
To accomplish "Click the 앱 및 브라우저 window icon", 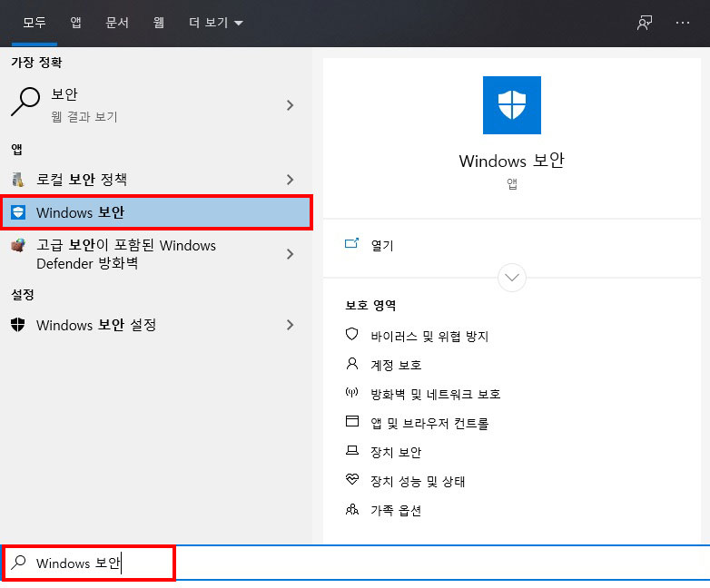I will point(352,421).
